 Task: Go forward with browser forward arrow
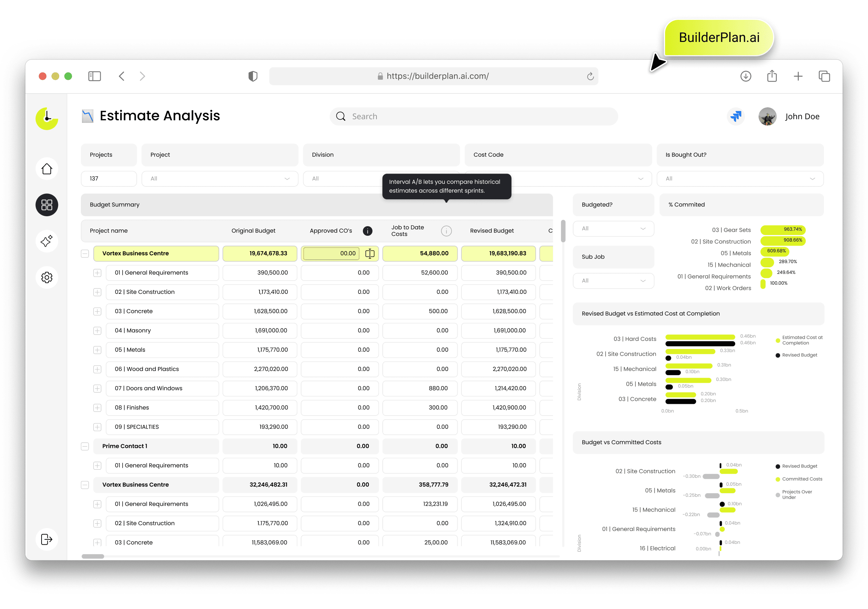pos(142,76)
